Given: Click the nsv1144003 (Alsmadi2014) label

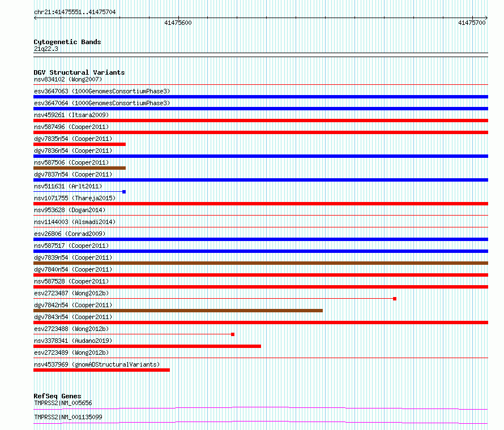Looking at the screenshot, I should (x=75, y=222).
